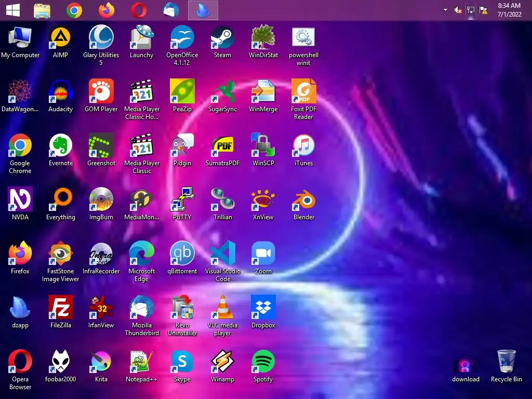This screenshot has height=399, width=532.
Task: Open the Revo Uninstaller shortcut
Action: click(x=182, y=308)
